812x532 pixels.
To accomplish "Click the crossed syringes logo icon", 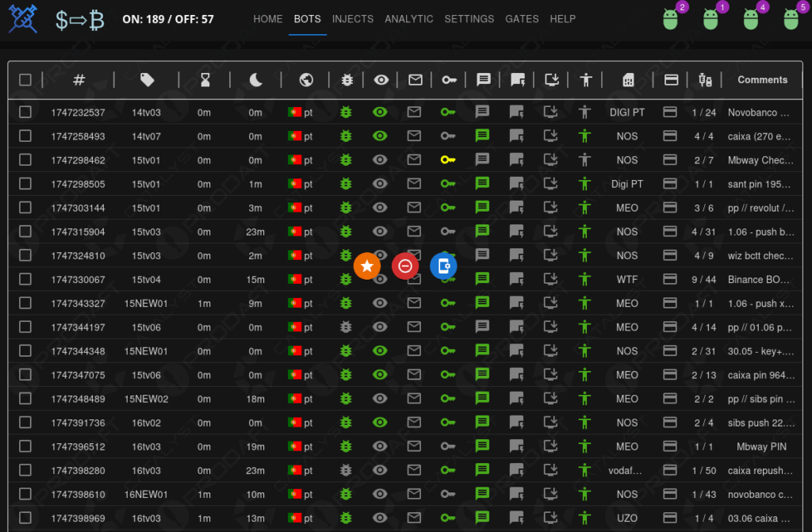I will pos(23,19).
